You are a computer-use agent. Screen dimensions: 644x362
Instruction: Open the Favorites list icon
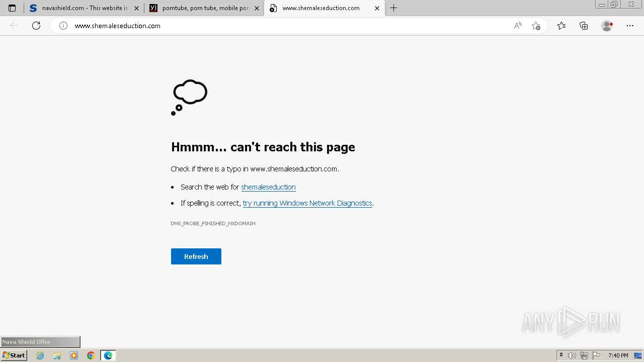(561, 26)
